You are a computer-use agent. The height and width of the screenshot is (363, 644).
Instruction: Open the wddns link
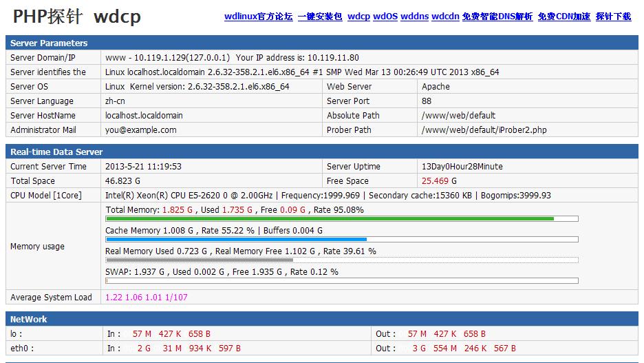click(x=414, y=17)
